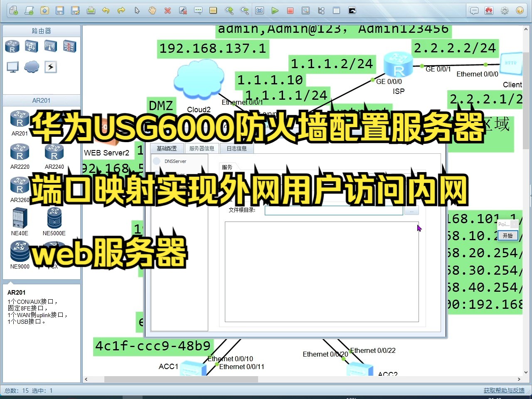Open the Huawei website icon
Screen dimensions: 532x399
point(489,10)
